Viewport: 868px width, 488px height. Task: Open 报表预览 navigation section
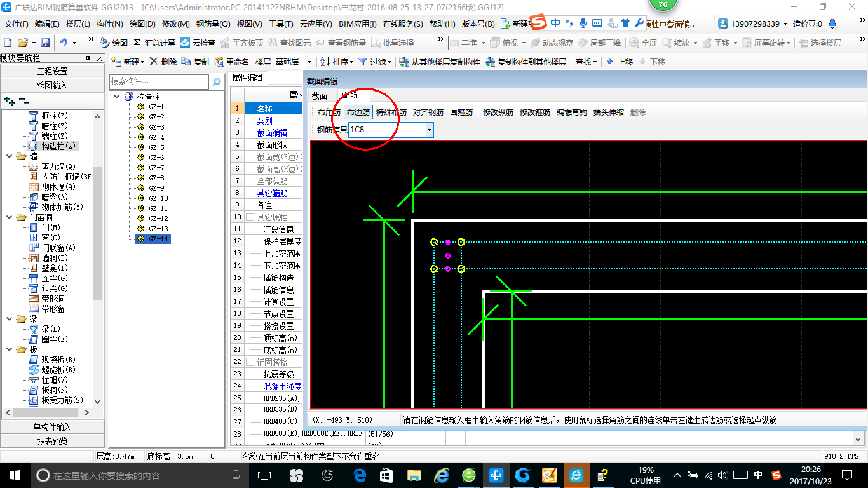(52, 441)
